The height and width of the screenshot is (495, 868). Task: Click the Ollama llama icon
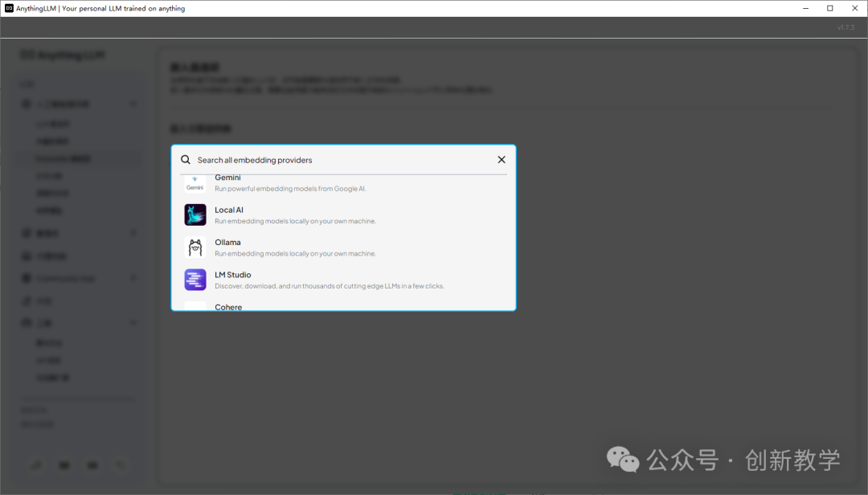pyautogui.click(x=195, y=247)
